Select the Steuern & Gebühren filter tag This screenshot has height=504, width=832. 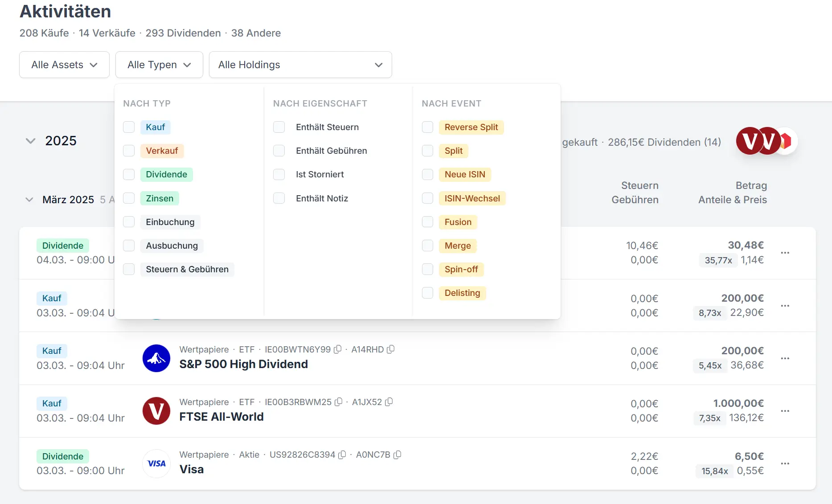187,269
